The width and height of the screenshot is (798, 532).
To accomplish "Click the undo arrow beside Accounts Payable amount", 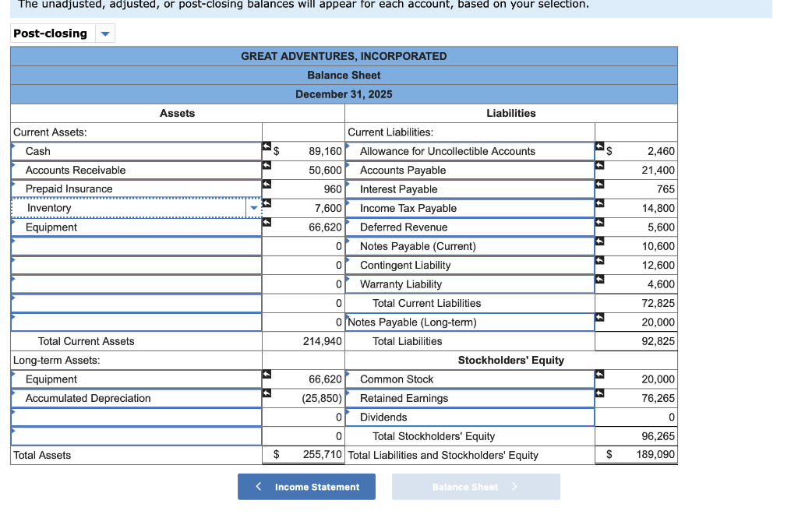I will (598, 166).
